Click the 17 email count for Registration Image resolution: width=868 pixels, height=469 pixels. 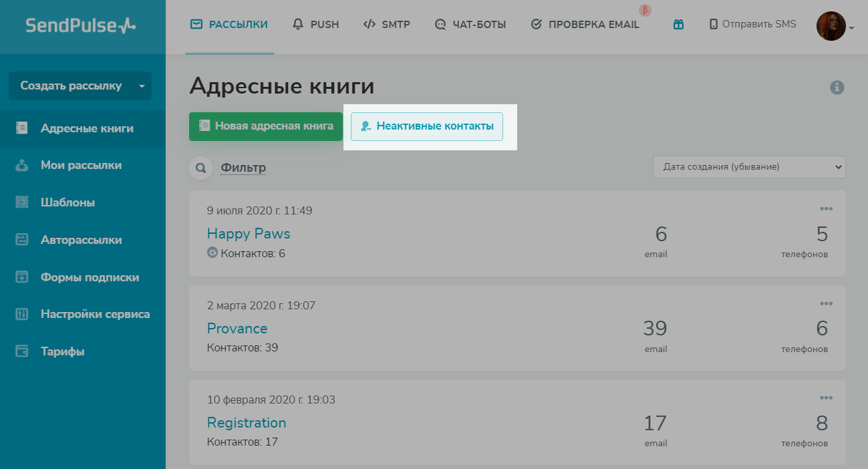(x=656, y=424)
